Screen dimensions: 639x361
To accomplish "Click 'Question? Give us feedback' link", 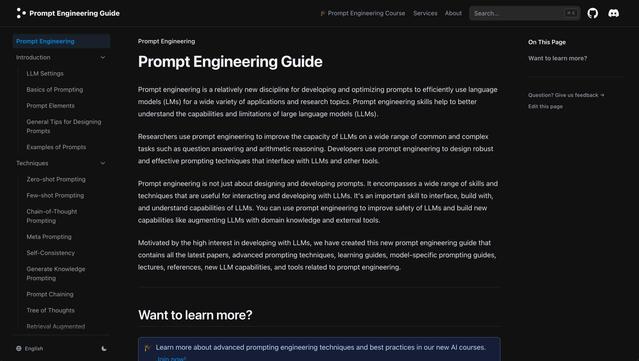I will (566, 95).
